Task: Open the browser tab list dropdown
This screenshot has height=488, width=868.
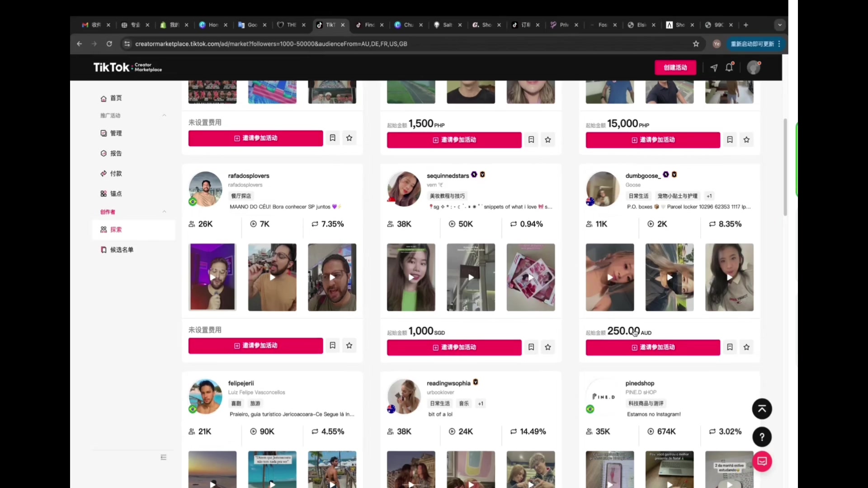Action: (x=779, y=25)
